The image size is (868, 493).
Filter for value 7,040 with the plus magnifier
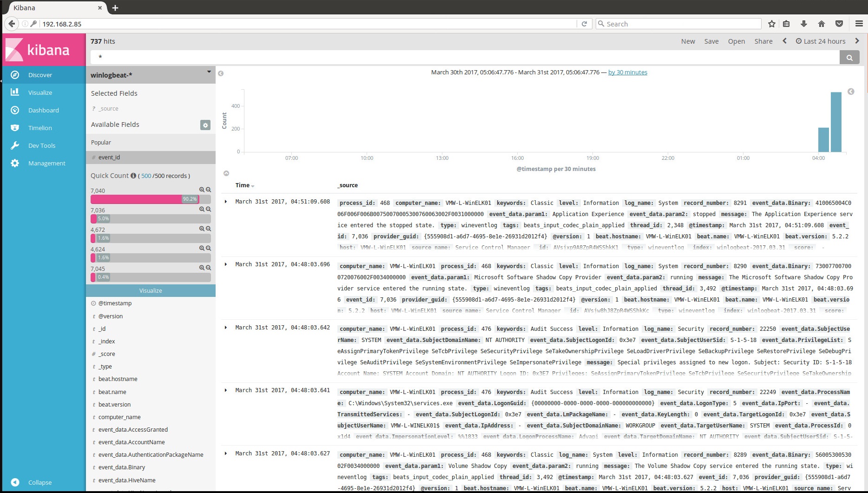[202, 190]
